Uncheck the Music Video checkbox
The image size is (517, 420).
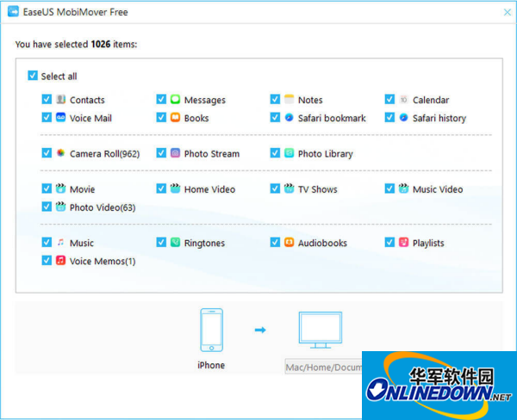[389, 188]
